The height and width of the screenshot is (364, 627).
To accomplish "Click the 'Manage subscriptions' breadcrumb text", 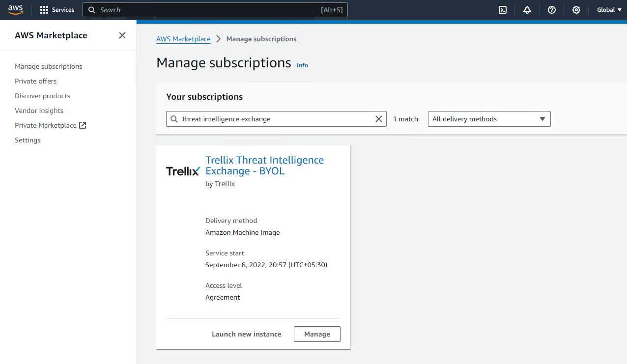I will tap(261, 39).
